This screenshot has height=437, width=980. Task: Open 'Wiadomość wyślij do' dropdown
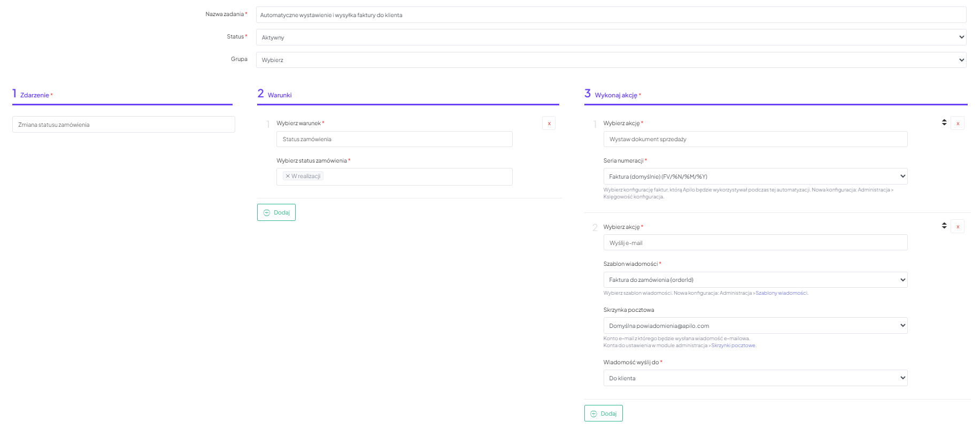coord(755,378)
